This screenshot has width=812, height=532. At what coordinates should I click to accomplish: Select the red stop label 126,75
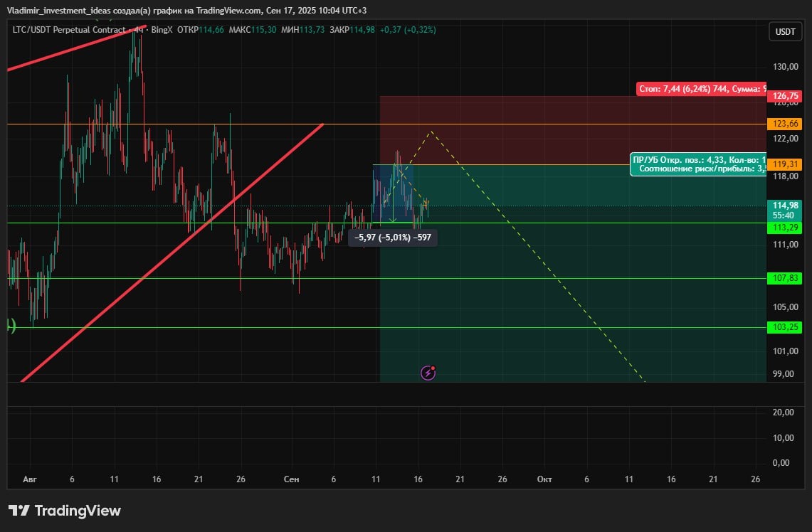point(785,96)
